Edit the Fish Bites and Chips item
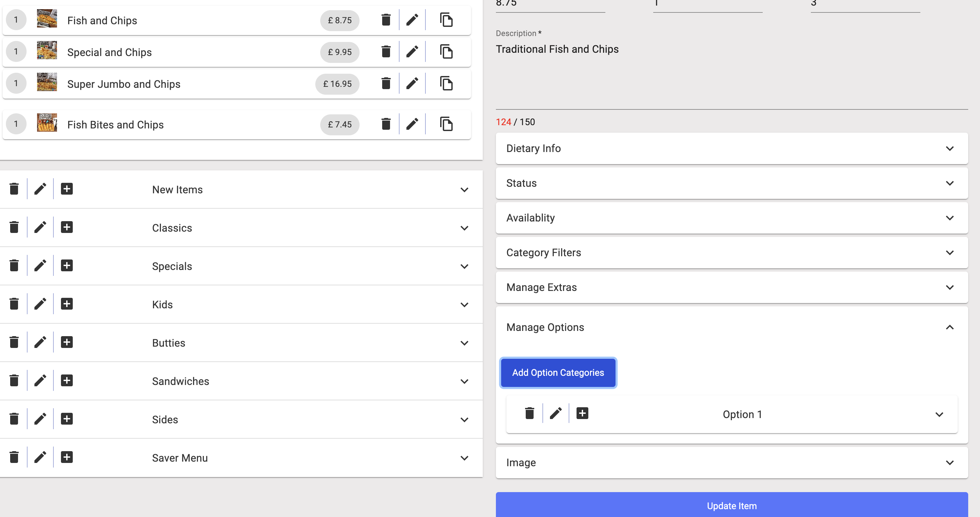980x517 pixels. pos(412,124)
